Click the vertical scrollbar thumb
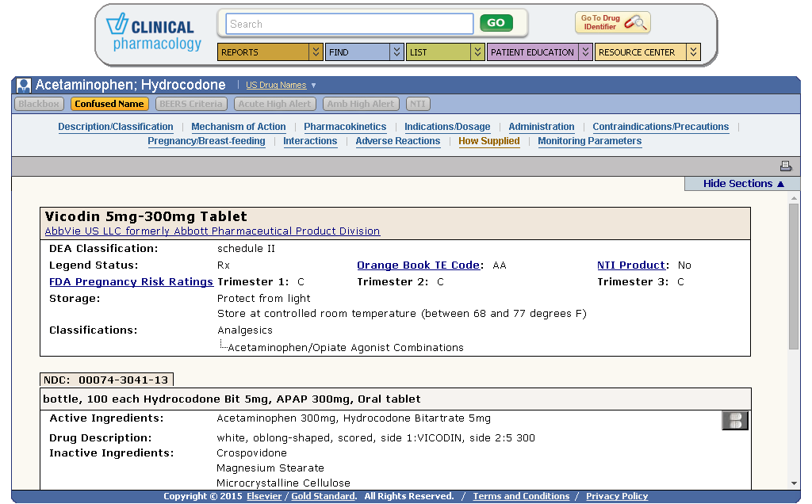Viewport: 812px width, 504px height. coord(794,277)
